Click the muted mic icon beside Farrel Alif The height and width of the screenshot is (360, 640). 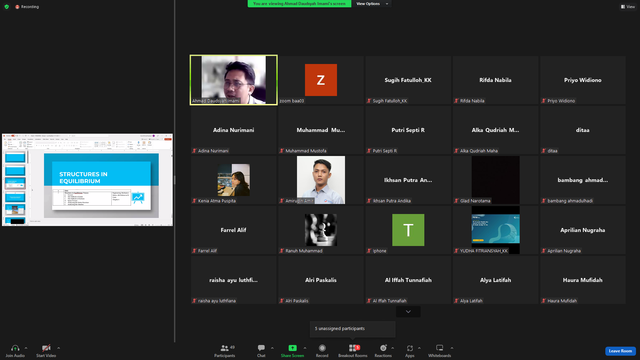coord(194,251)
